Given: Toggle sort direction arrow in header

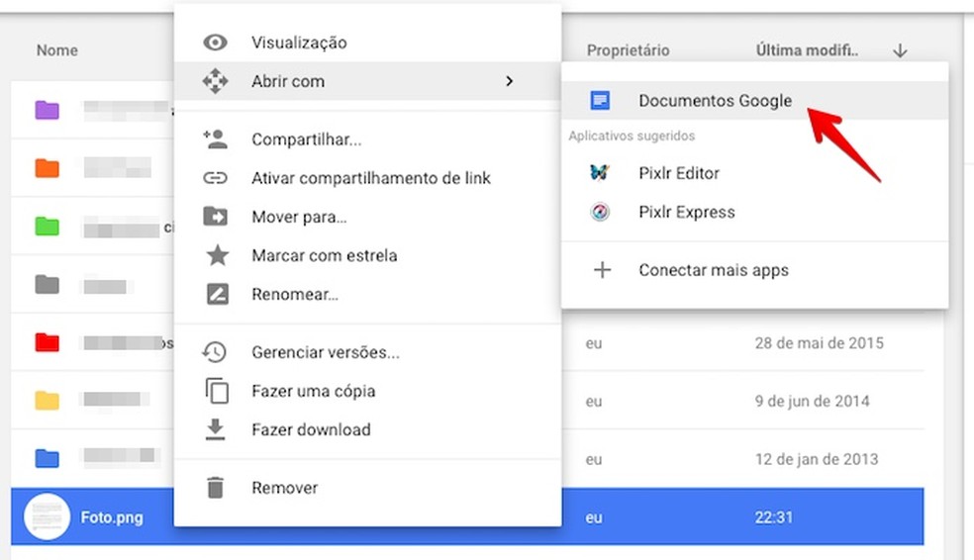Looking at the screenshot, I should click(x=900, y=50).
